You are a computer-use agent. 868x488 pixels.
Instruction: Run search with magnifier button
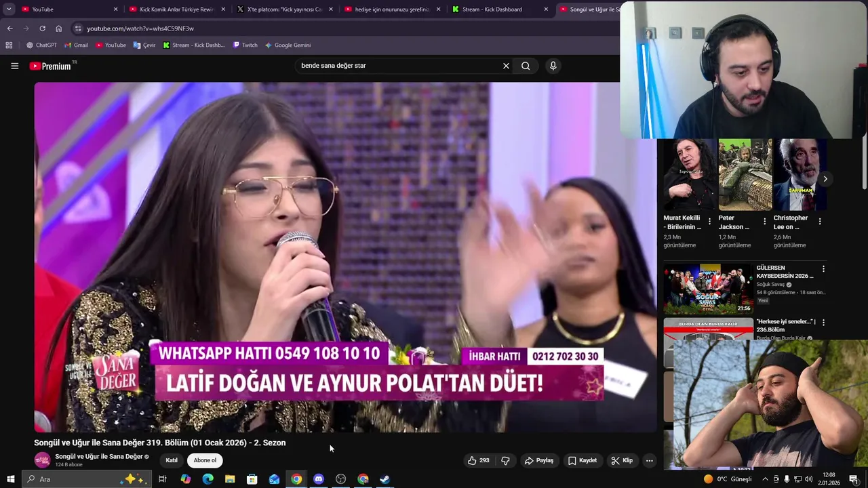tap(526, 66)
